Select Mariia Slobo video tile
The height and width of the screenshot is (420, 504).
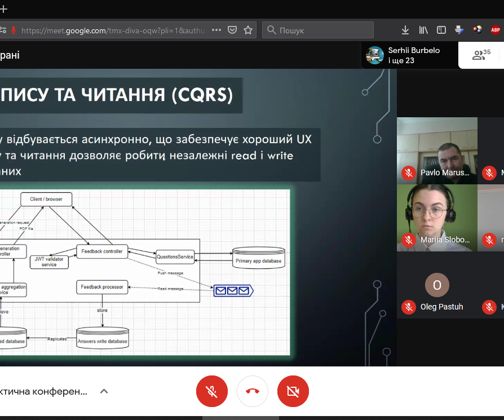point(437,217)
